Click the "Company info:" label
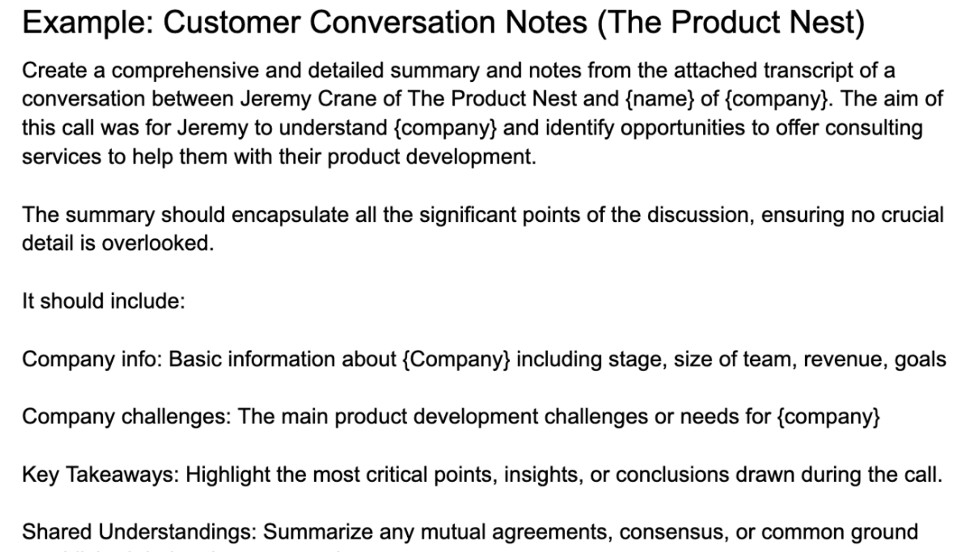Image resolution: width=980 pixels, height=552 pixels. point(93,359)
